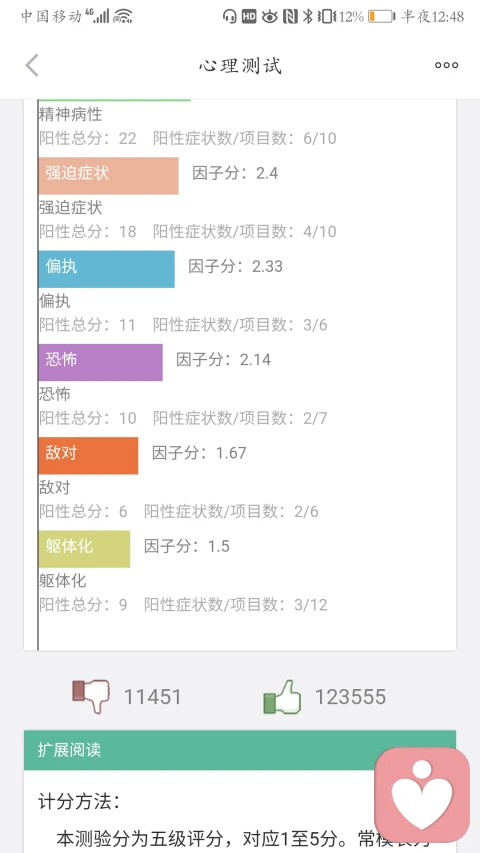Tap the 心理测试 page title

(240, 66)
